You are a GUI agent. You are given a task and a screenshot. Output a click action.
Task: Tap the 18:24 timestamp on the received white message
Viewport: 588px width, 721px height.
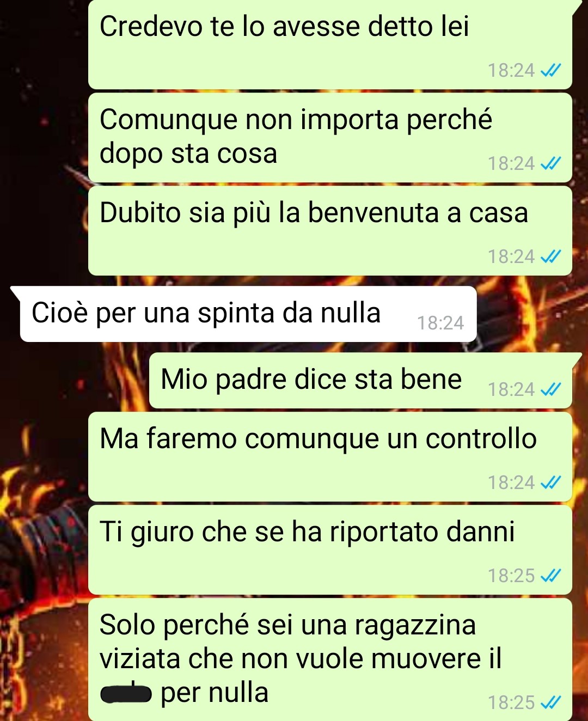(x=440, y=323)
